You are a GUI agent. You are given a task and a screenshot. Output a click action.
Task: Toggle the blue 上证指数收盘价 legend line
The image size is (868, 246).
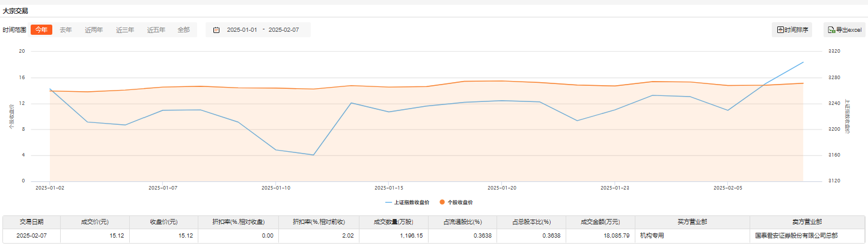pyautogui.click(x=389, y=202)
